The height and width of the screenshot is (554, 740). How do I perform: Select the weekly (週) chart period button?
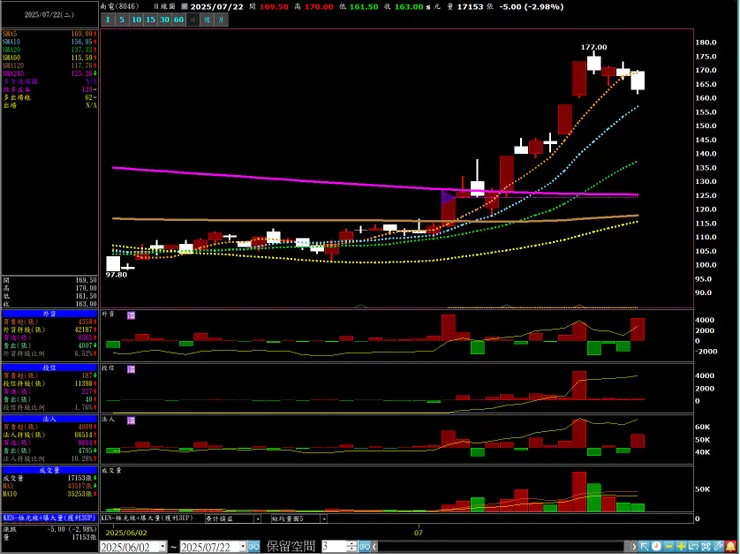click(x=207, y=20)
